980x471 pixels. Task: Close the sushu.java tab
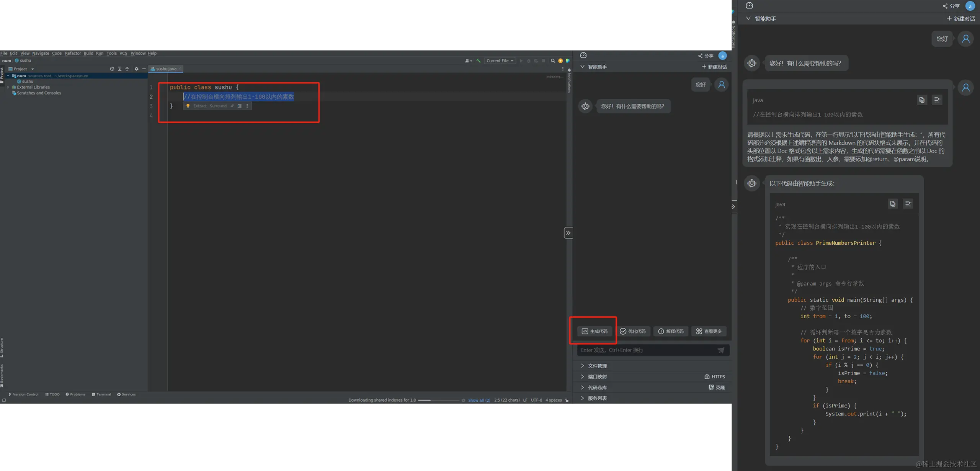(180, 69)
